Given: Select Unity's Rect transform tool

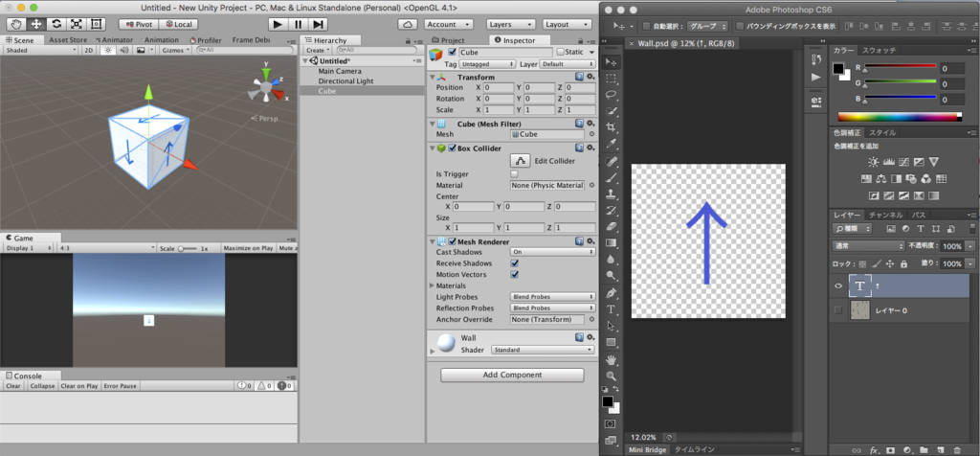Looking at the screenshot, I should click(97, 24).
